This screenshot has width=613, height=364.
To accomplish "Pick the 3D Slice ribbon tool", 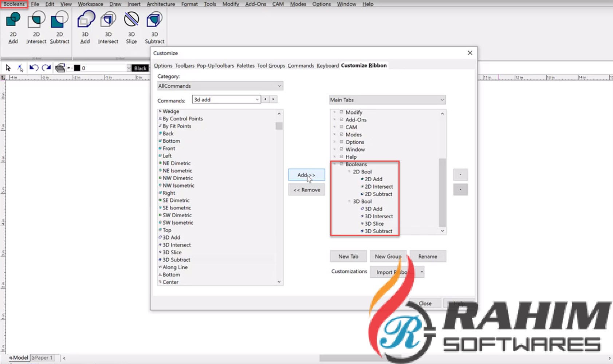I will pyautogui.click(x=131, y=28).
